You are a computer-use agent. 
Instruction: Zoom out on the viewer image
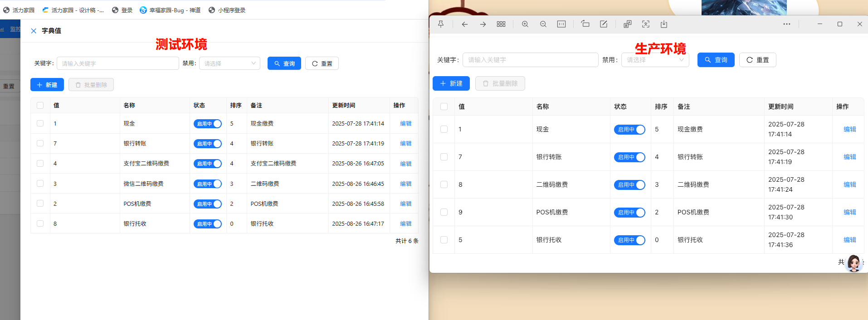click(x=543, y=24)
